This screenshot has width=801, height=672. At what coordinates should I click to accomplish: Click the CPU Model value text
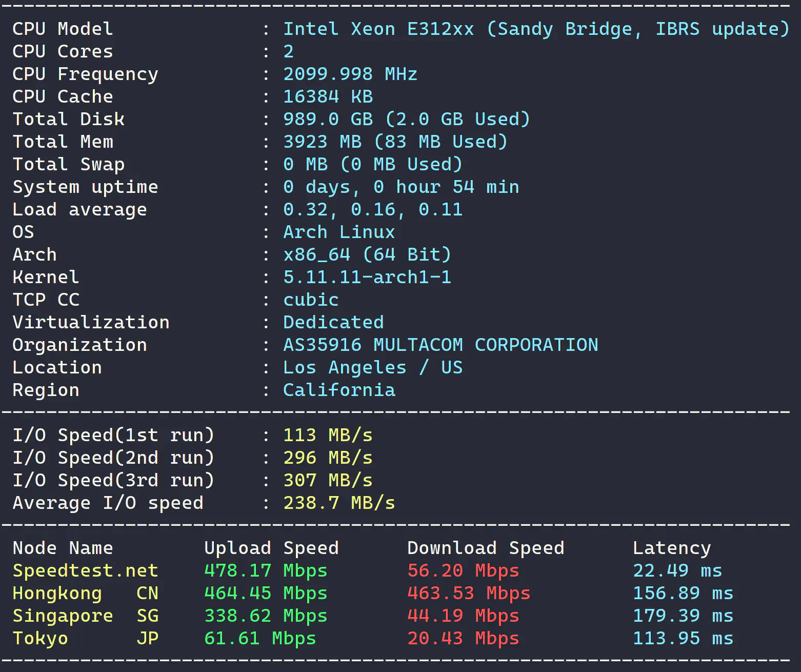(x=535, y=29)
